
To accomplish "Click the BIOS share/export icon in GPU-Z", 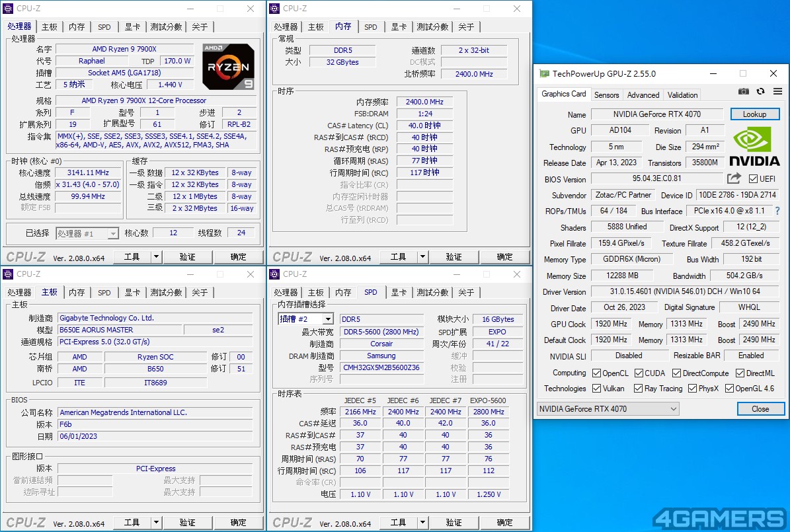I will 734,178.
